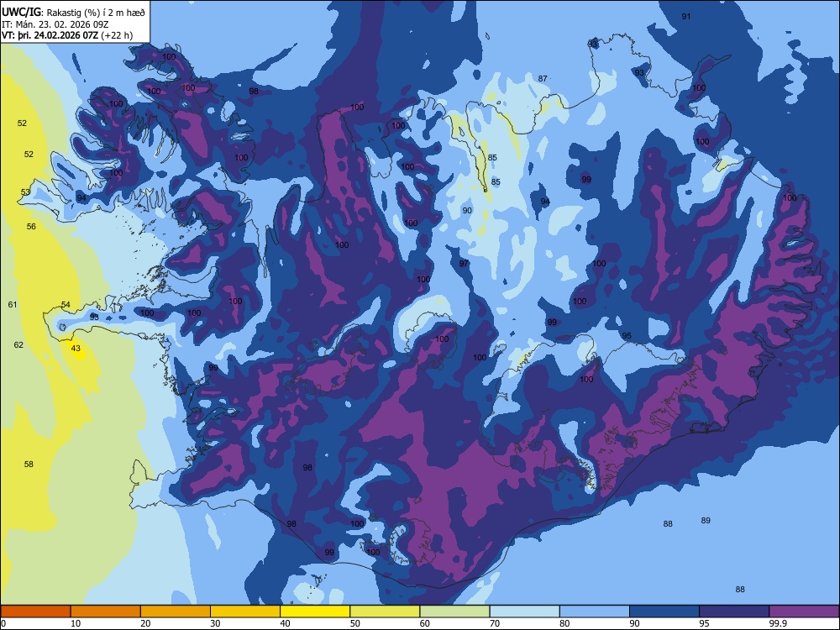Screen dimensions: 840x630
Task: Click the humidity value 53 on the map
Action: pyautogui.click(x=26, y=192)
